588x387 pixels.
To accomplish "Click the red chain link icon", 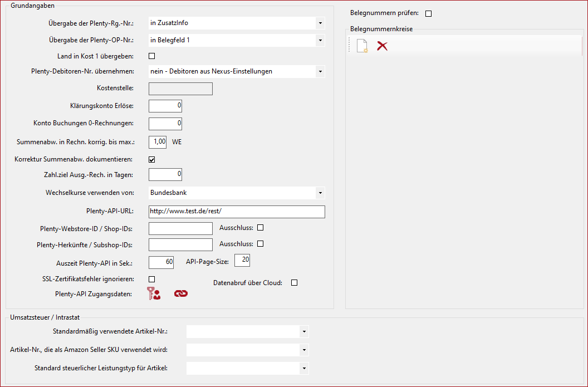I will [x=181, y=293].
